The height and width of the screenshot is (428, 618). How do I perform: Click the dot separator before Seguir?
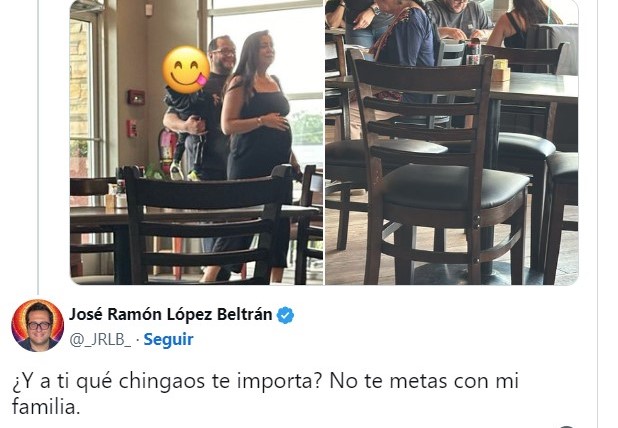coord(138,340)
